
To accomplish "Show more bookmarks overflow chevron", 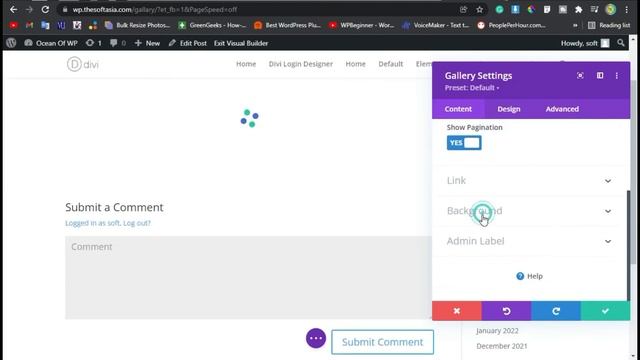I will point(575,25).
